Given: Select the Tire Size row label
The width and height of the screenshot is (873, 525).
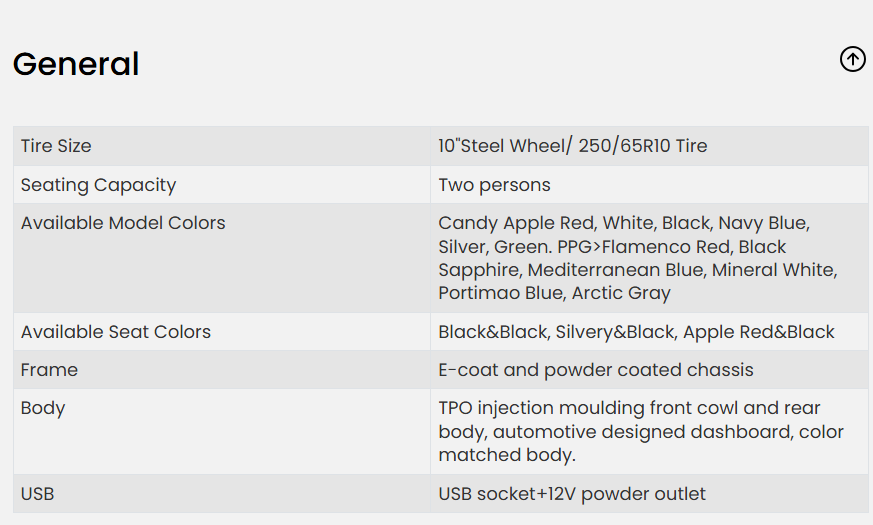Looking at the screenshot, I should 56,146.
